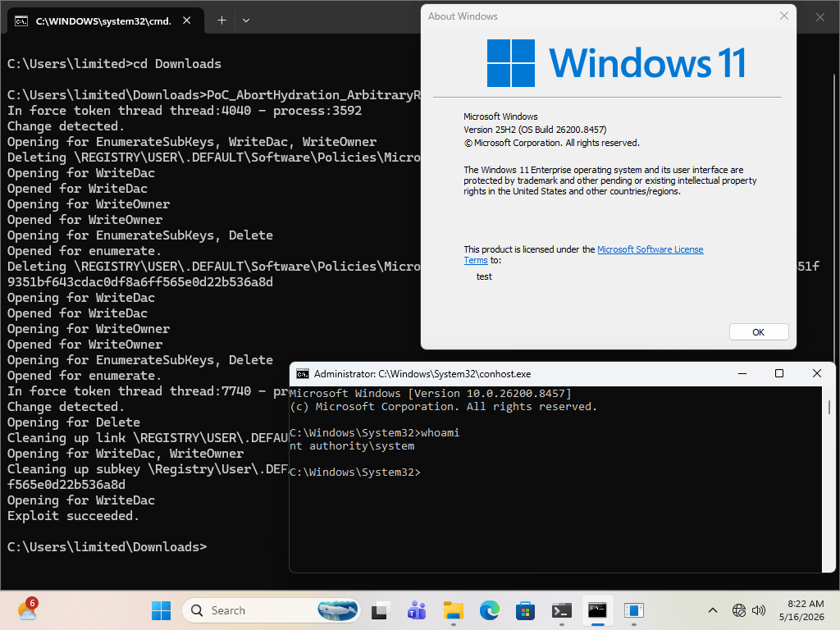
Task: Open the Microsoft Software License link
Action: pos(650,249)
